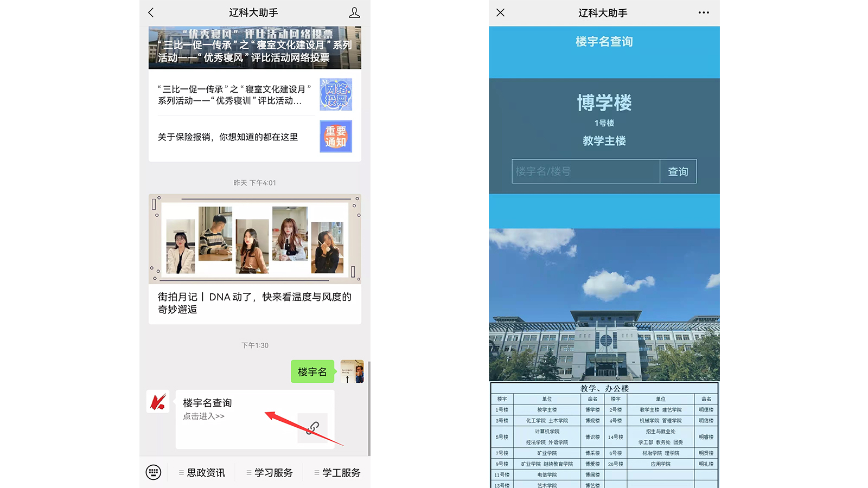Close the 楼宇名查询 web page
Viewport: 868px width, 488px height.
pos(500,12)
